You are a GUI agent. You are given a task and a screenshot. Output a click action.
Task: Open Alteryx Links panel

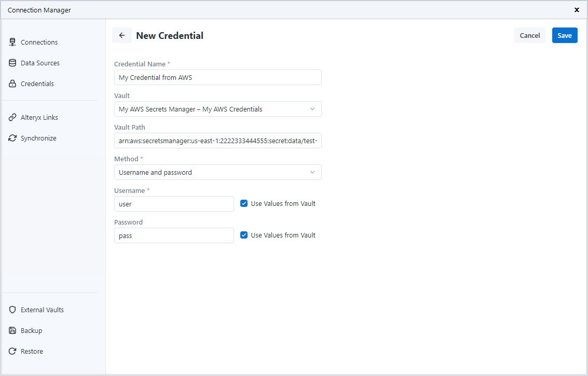tap(12, 117)
